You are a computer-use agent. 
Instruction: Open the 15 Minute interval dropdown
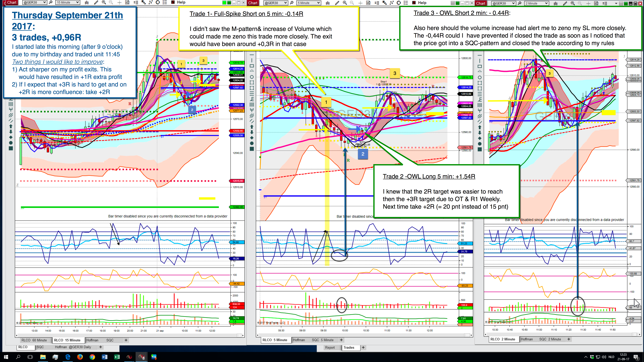68,3
